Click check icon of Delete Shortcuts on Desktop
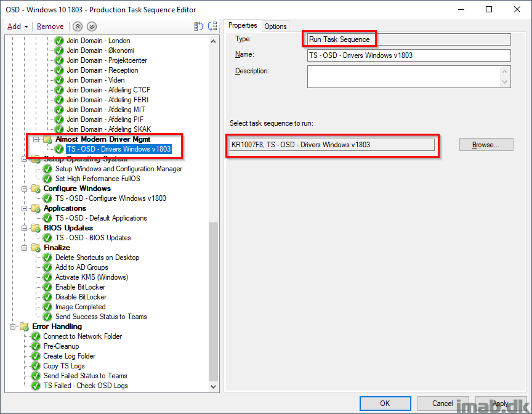 click(48, 258)
